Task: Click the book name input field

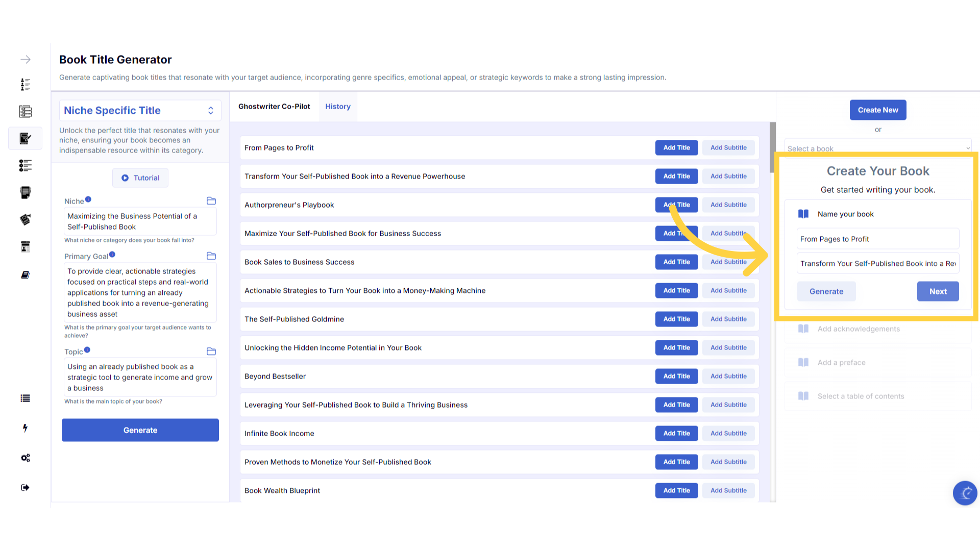Action: pos(878,239)
